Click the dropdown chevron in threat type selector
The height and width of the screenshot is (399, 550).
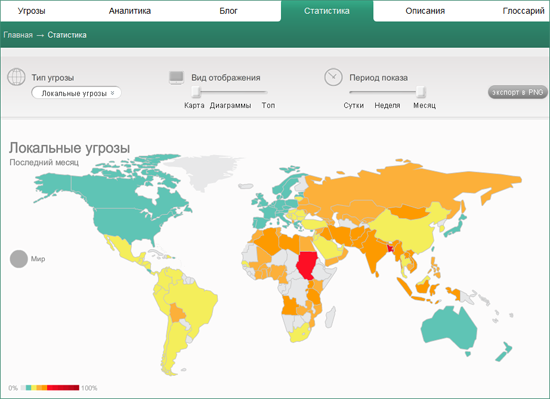[113, 93]
